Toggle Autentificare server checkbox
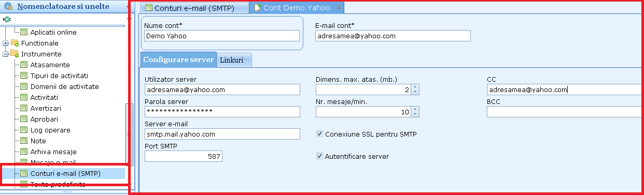This screenshot has width=644, height=195. click(319, 156)
